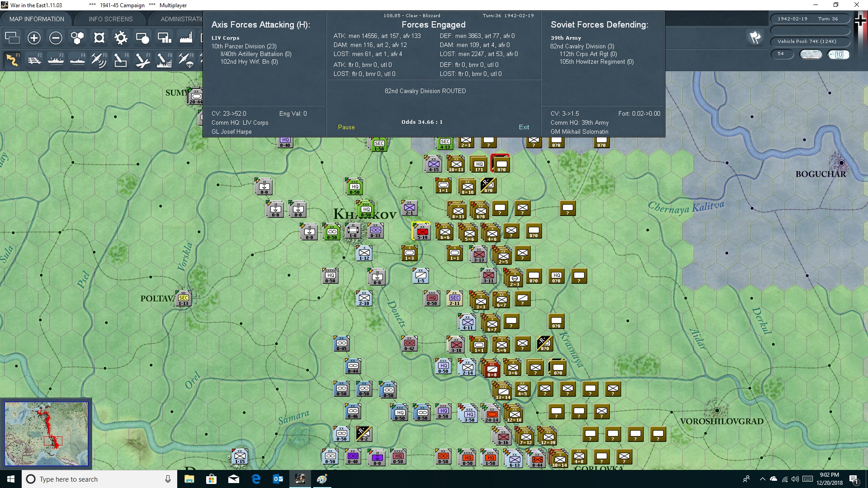Zoom out with the minus icon

56,38
